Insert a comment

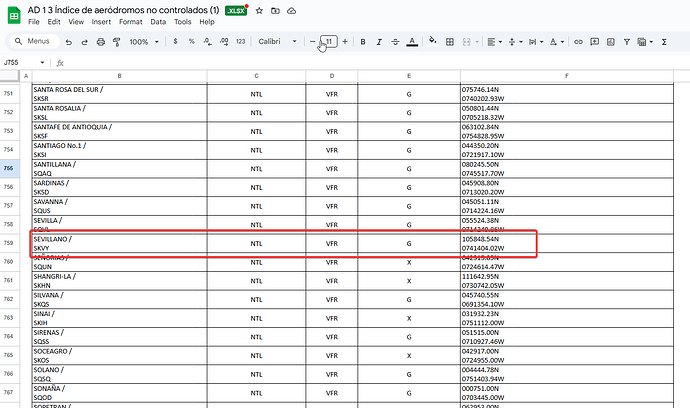coord(595,42)
